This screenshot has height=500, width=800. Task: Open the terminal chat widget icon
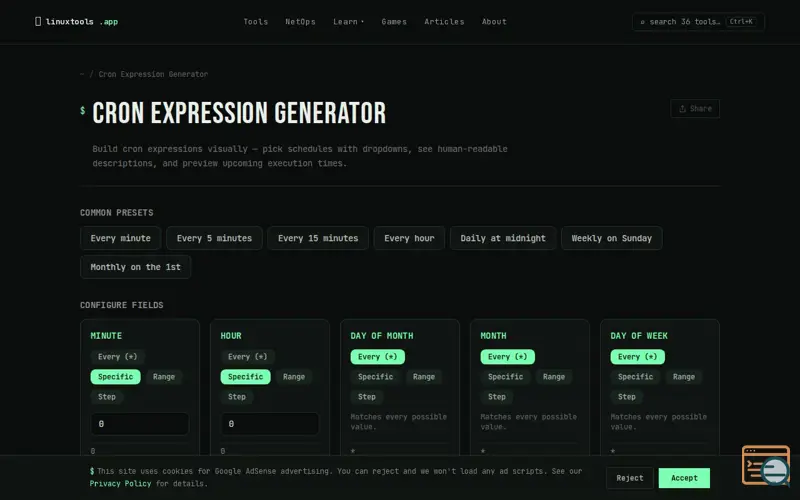[766, 465]
